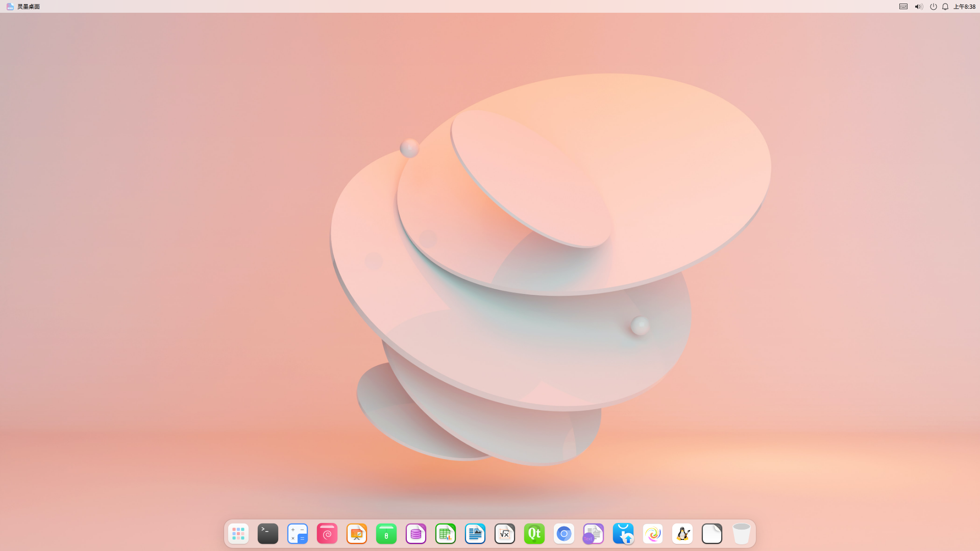Open LibreOffice Impress presentation icon

point(357,534)
